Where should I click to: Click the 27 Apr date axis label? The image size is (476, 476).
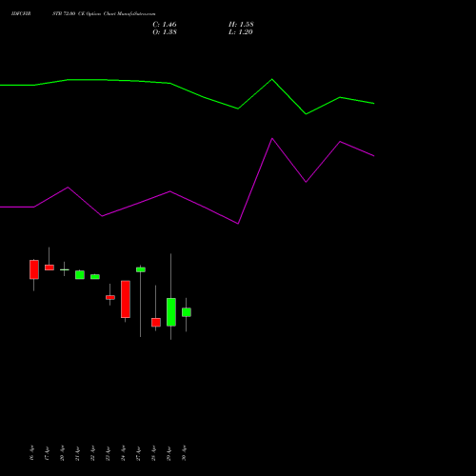click(x=138, y=453)
